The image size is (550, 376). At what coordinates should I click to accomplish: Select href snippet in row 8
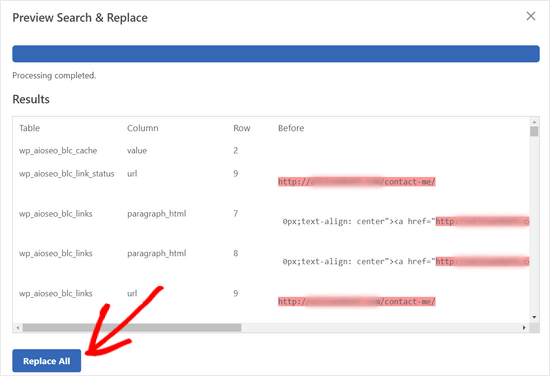tap(406, 262)
